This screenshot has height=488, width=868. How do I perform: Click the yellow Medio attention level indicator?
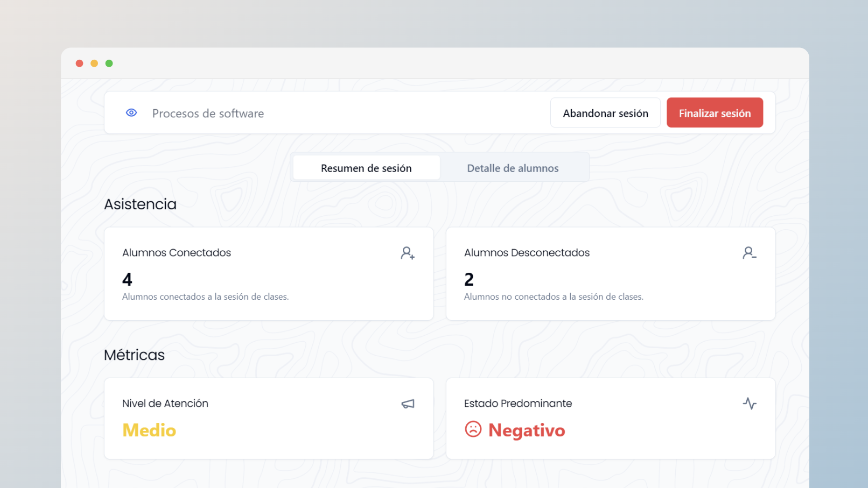tap(149, 430)
